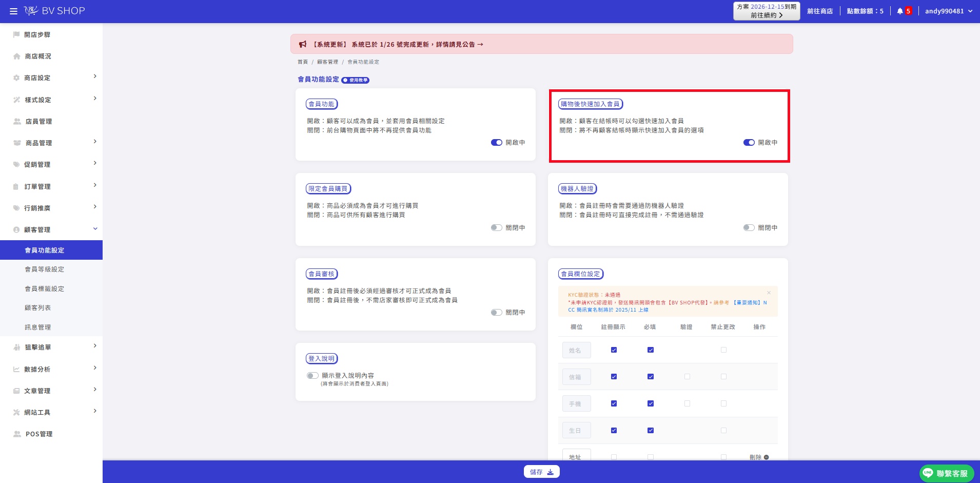Click the 樣式設定 wand icon
This screenshot has width=980, height=483.
[16, 100]
